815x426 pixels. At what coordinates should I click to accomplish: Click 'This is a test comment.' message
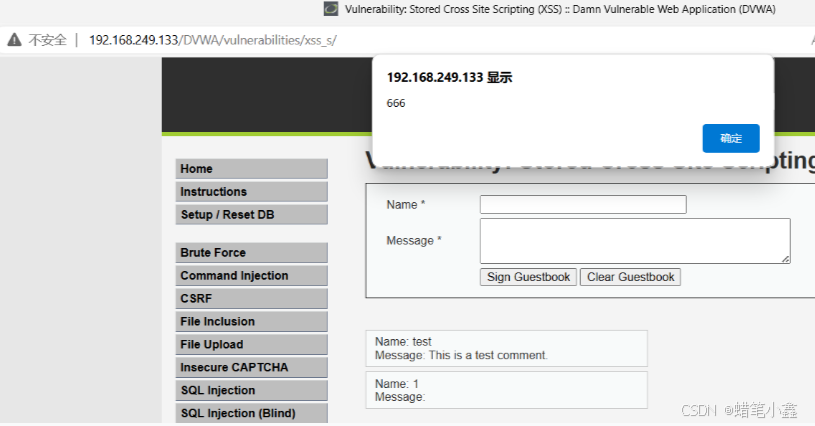[x=488, y=355]
